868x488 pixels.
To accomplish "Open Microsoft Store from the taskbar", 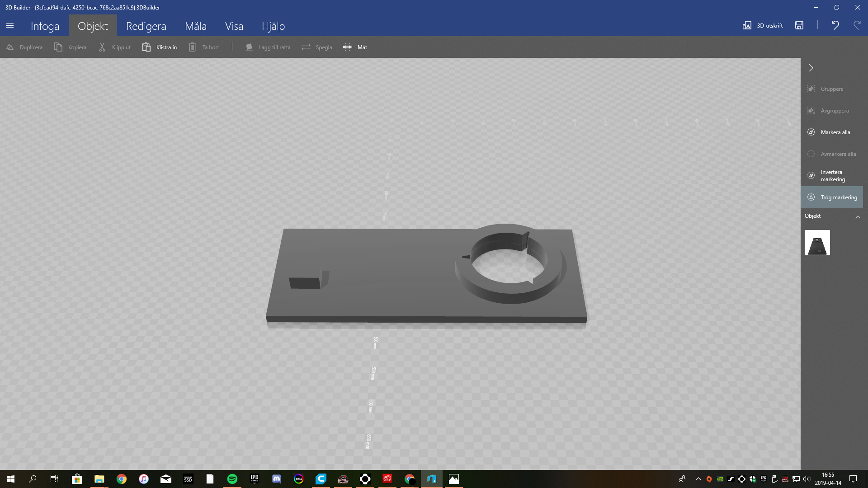I will pos(77,479).
